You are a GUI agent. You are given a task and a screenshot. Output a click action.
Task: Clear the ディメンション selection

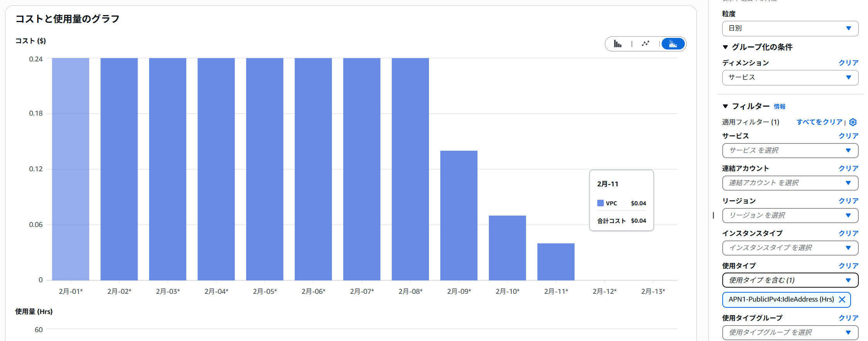[848, 63]
